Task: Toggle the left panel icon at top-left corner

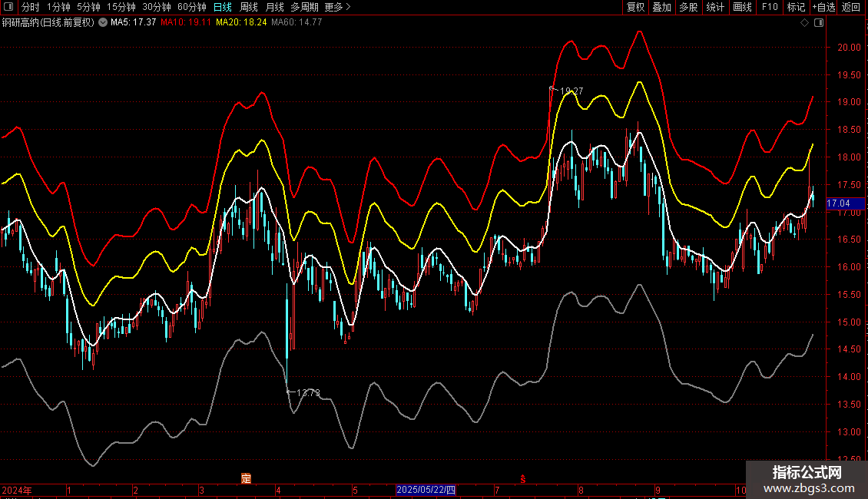Action: [8, 7]
